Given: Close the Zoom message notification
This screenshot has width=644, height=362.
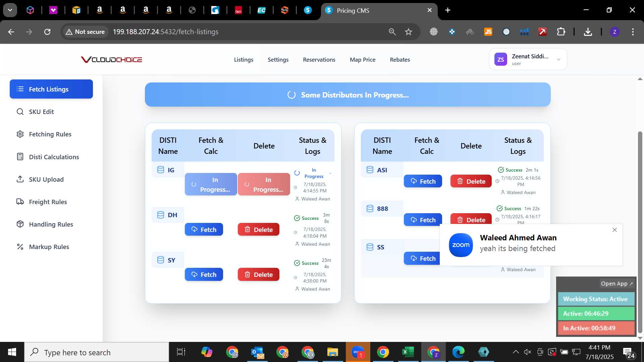Looking at the screenshot, I should pos(614,230).
